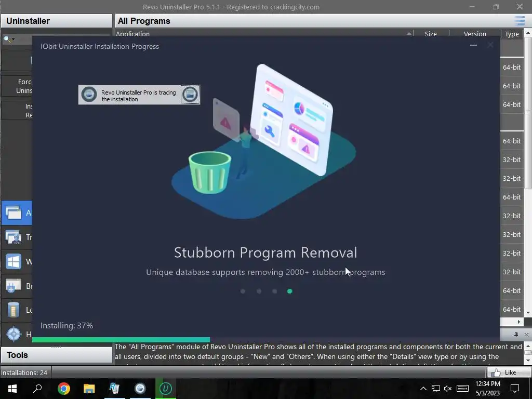Click the Revo tracing bar right window icon

click(190, 95)
